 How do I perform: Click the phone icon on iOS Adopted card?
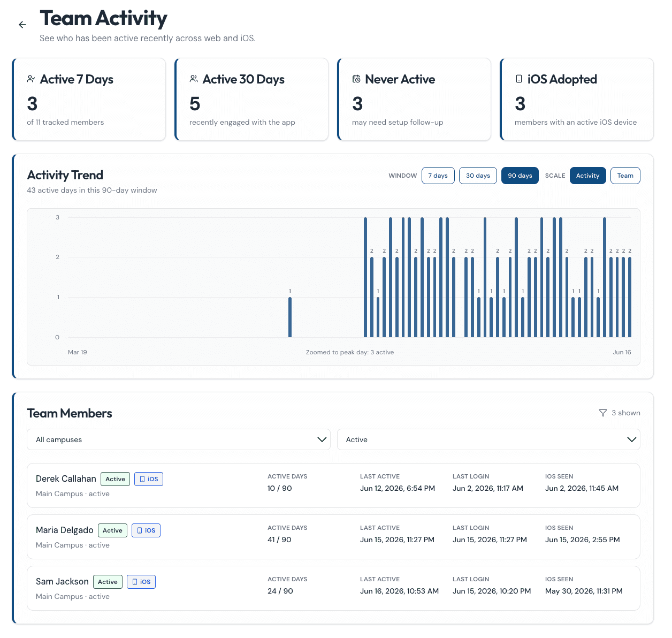coord(519,79)
